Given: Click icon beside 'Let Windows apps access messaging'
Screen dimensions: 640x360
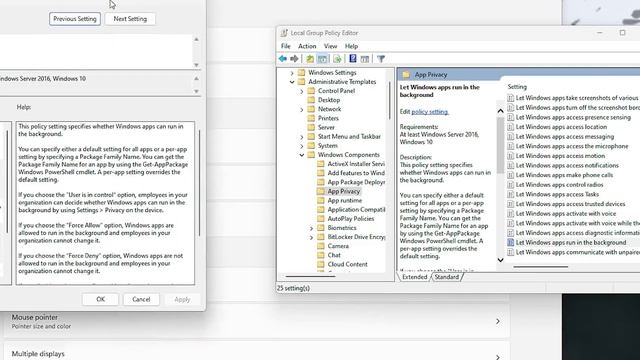Looking at the screenshot, I should pyautogui.click(x=510, y=136).
